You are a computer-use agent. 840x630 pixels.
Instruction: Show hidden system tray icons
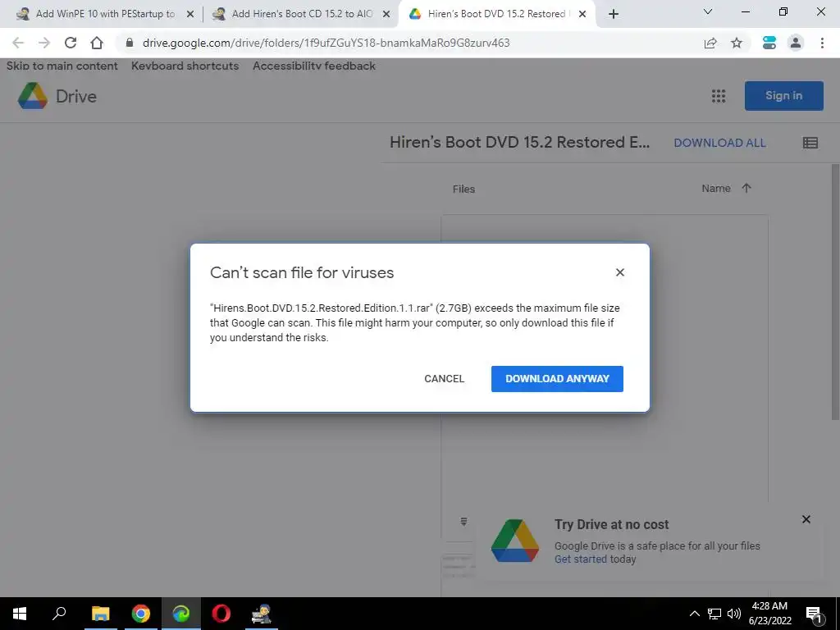coord(694,614)
